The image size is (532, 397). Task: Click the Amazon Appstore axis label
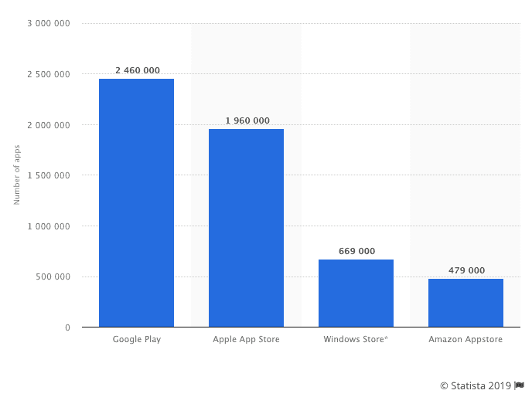click(465, 339)
